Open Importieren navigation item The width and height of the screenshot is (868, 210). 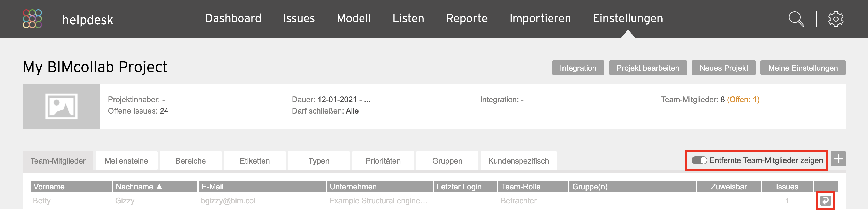point(540,18)
